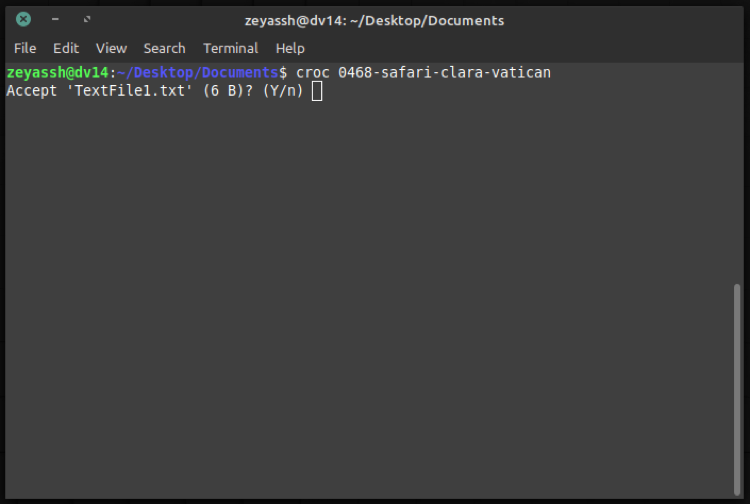The width and height of the screenshot is (750, 504).
Task: Open the Search menu
Action: pos(164,48)
